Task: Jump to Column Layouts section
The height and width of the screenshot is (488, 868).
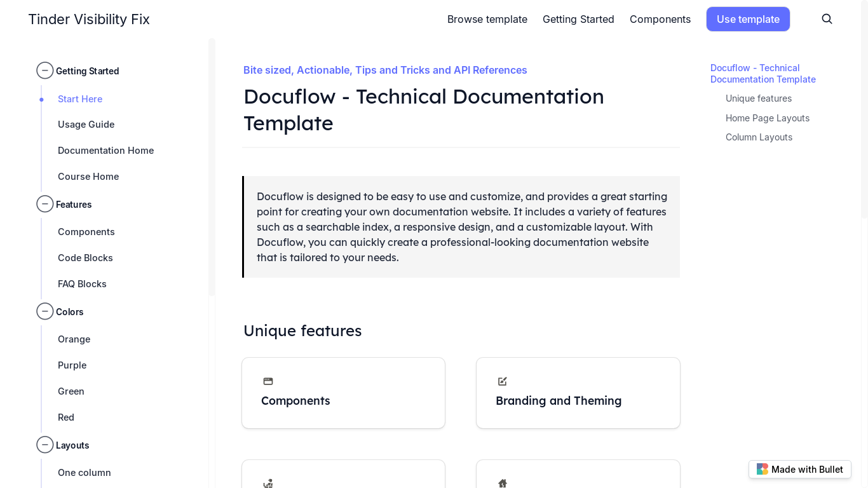Action: pyautogui.click(x=759, y=137)
